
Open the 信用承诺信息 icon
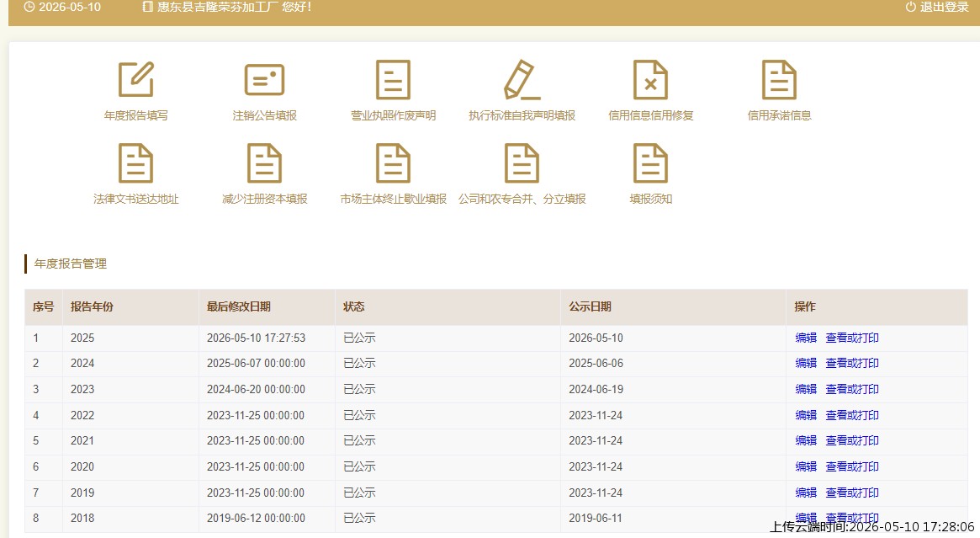pyautogui.click(x=780, y=79)
